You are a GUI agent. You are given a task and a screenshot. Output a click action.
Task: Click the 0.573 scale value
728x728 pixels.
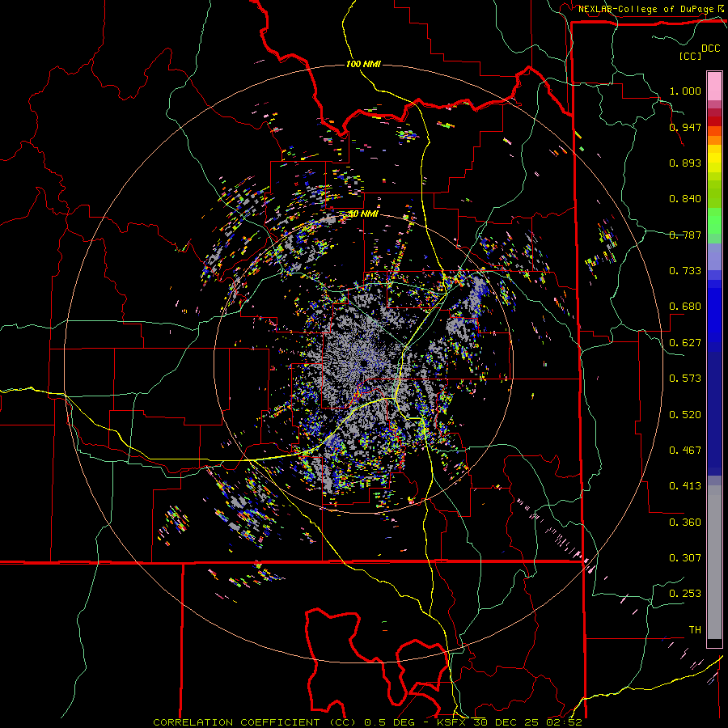click(x=685, y=379)
